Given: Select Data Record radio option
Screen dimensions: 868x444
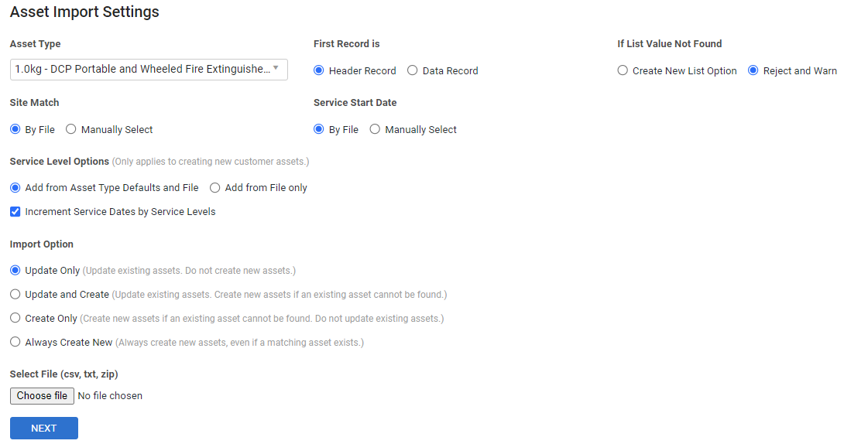Looking at the screenshot, I should point(413,70).
